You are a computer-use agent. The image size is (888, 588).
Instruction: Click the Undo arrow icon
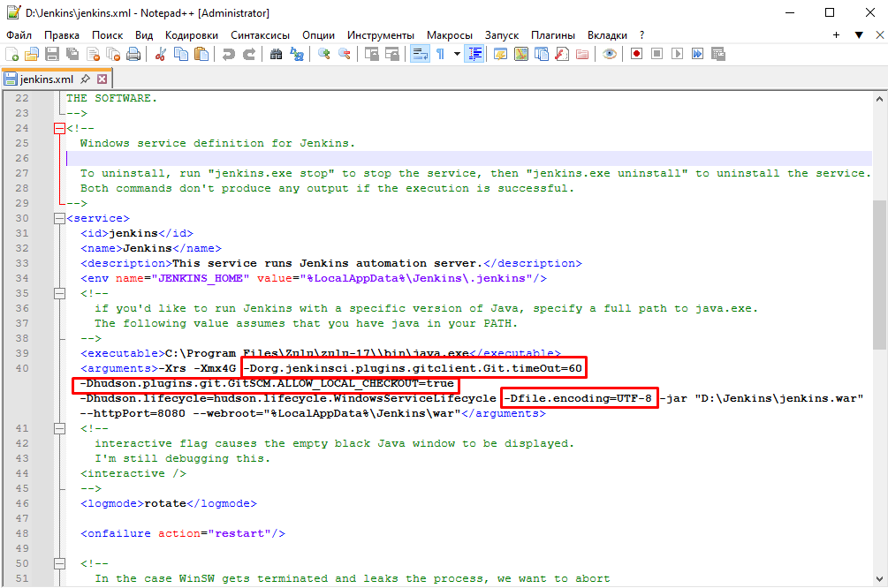pyautogui.click(x=229, y=54)
